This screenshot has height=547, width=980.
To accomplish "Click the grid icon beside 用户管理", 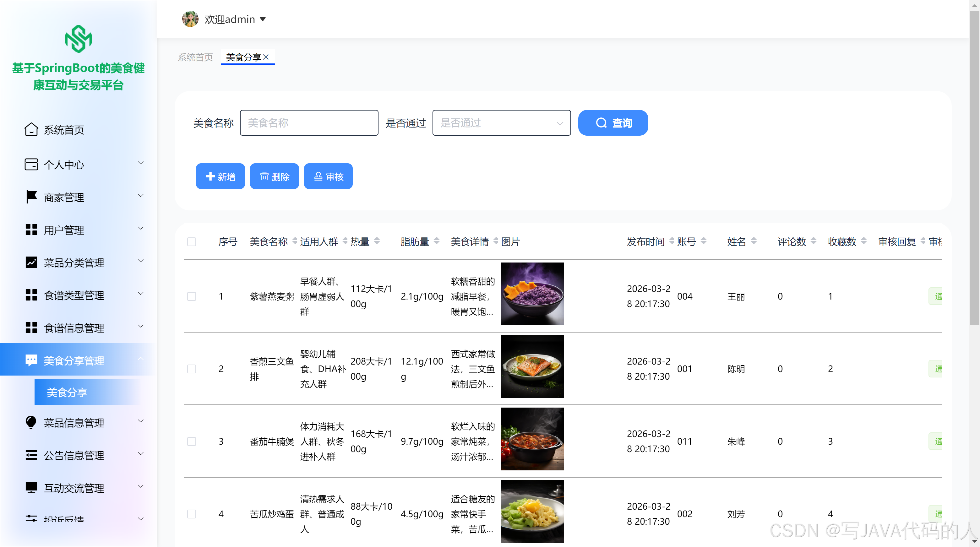I will pos(31,230).
